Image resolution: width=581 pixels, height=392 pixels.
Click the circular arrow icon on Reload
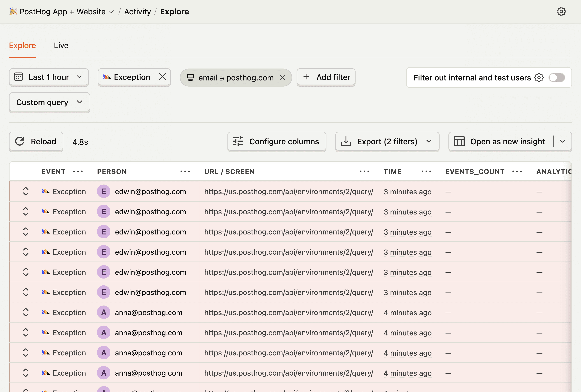tap(20, 141)
